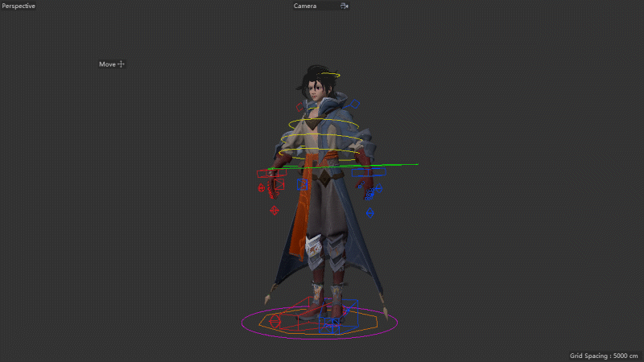Select the red sphere controller beside red hand

pyautogui.click(x=261, y=188)
